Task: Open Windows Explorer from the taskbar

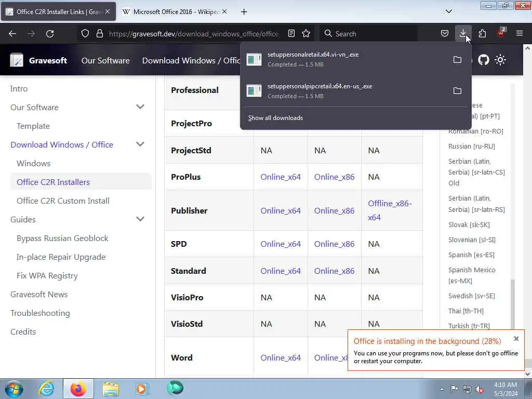Action: click(x=111, y=389)
